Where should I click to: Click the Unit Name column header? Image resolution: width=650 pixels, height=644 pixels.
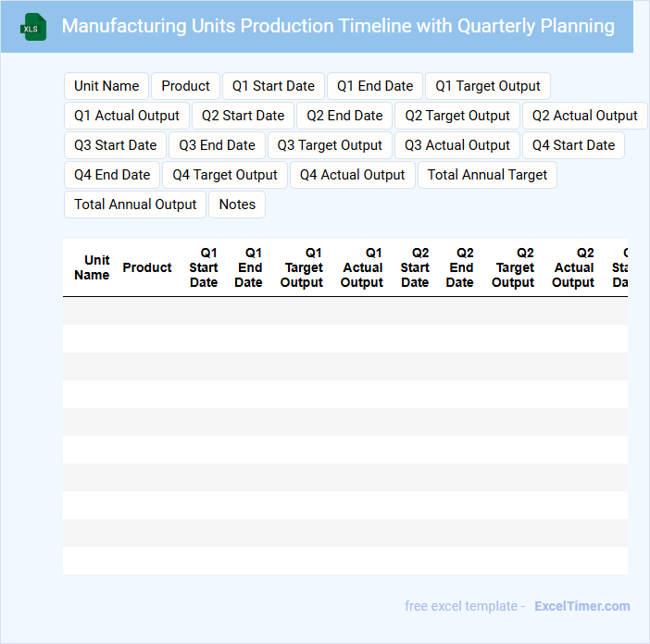click(x=92, y=267)
